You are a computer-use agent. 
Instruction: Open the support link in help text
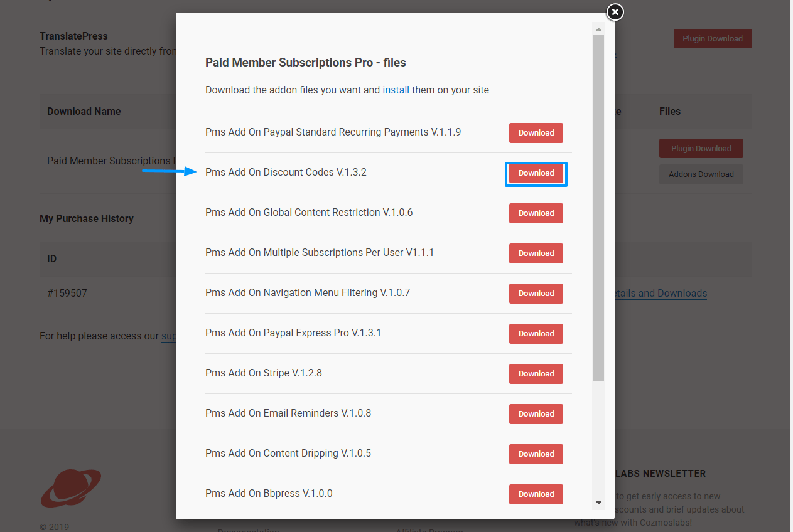pyautogui.click(x=170, y=336)
